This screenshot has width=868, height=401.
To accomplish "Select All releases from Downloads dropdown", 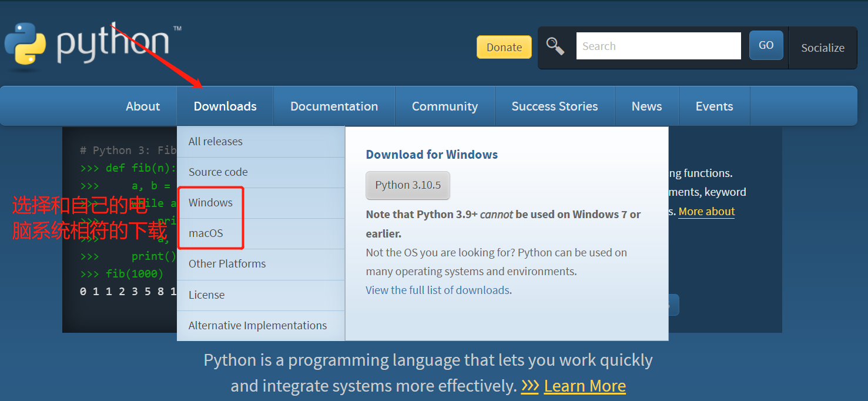I will click(x=261, y=142).
